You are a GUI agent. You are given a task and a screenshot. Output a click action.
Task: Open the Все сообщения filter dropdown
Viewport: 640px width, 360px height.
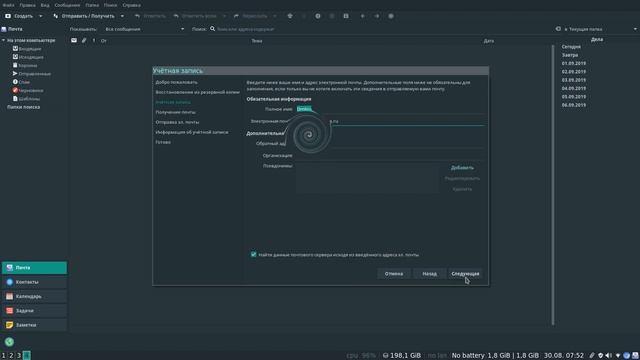[x=144, y=29]
